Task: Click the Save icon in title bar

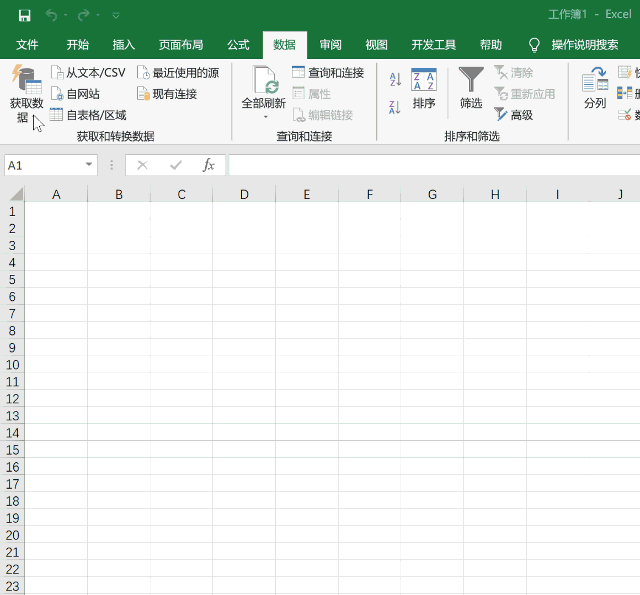Action: [25, 15]
